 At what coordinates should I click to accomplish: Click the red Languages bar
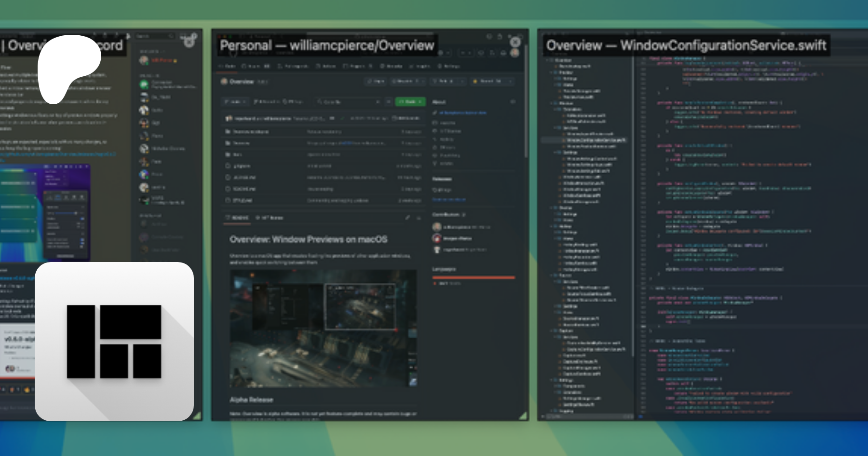pos(473,277)
